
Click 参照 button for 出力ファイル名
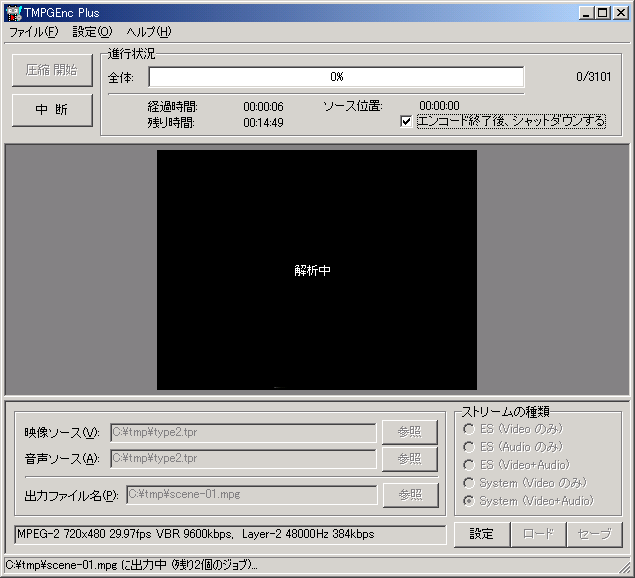click(411, 495)
